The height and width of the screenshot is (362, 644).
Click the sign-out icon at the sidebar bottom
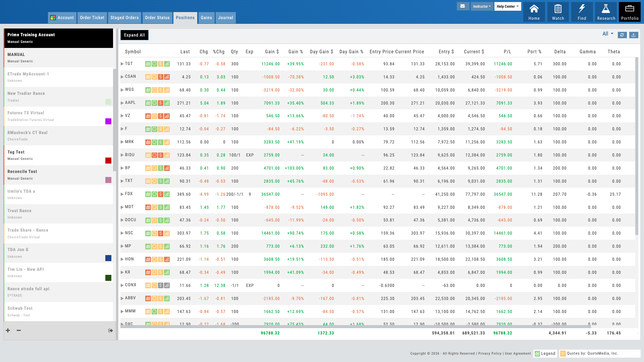tap(110, 330)
